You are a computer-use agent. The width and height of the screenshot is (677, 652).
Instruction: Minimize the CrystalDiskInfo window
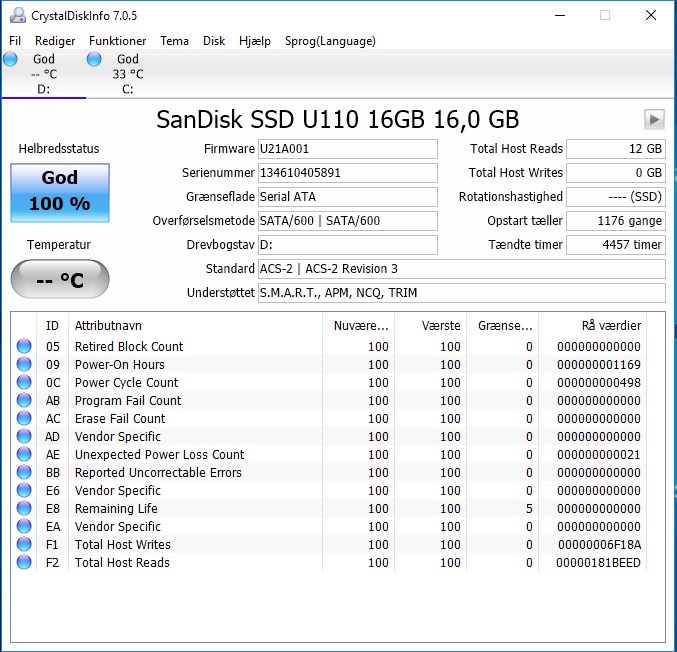pos(560,16)
